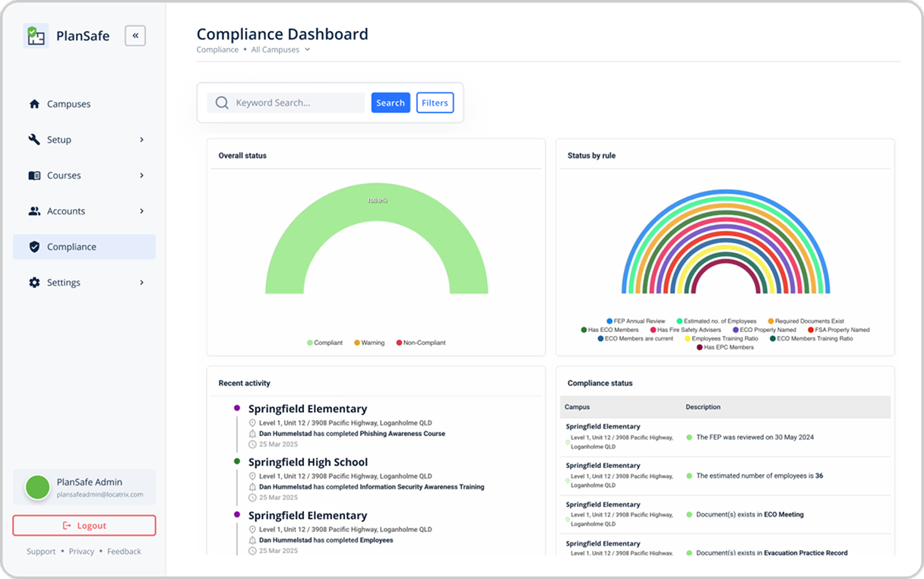Screen dimensions: 924x579
Task: Click the PlanSafe logo icon
Action: (x=35, y=35)
